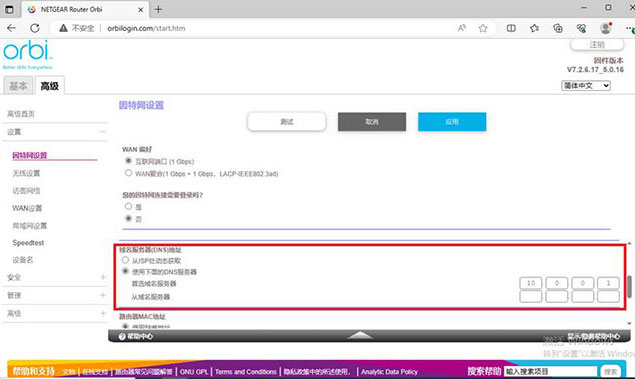Open new tab with plus icon
This screenshot has width=635, height=379.
tap(158, 9)
